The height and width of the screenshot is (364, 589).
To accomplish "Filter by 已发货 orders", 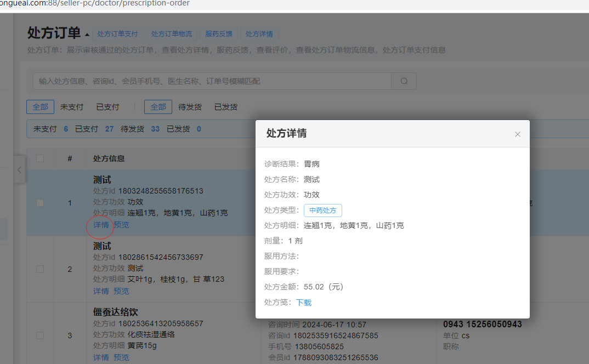I will click(226, 107).
